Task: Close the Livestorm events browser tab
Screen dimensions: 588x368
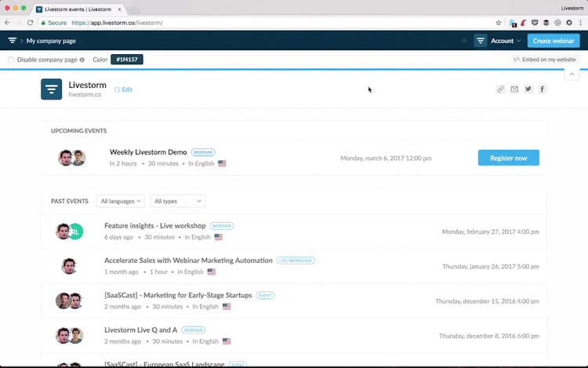Action: [x=119, y=9]
